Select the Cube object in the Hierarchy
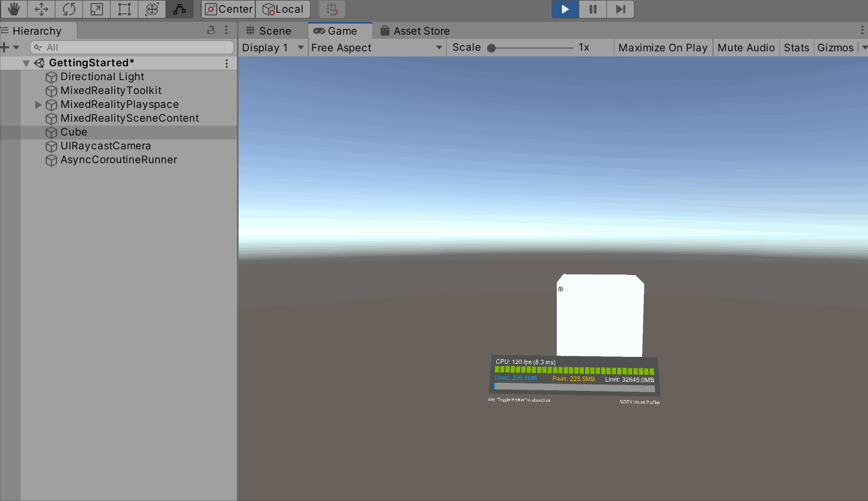Image resolution: width=868 pixels, height=501 pixels. coord(73,132)
